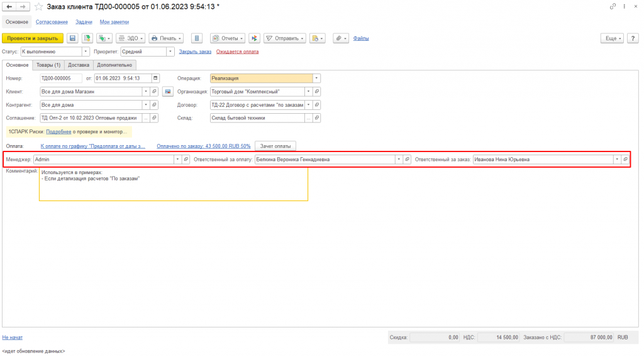Open the Дополнительно tab
644x357 pixels.
[x=114, y=65]
